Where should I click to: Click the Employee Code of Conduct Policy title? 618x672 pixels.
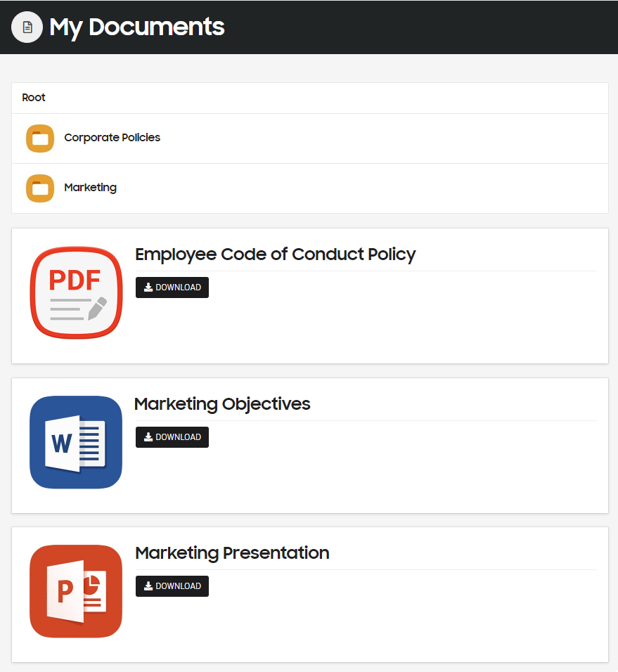(x=276, y=254)
